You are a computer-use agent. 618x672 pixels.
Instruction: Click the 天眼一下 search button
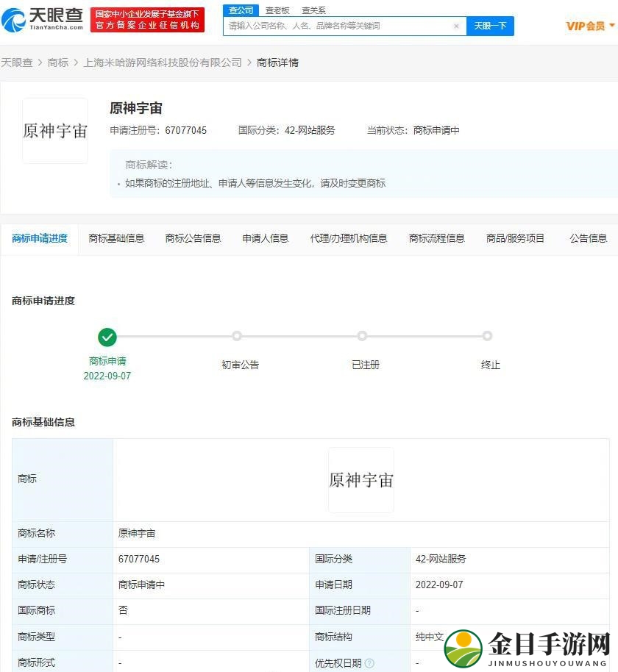pos(490,26)
